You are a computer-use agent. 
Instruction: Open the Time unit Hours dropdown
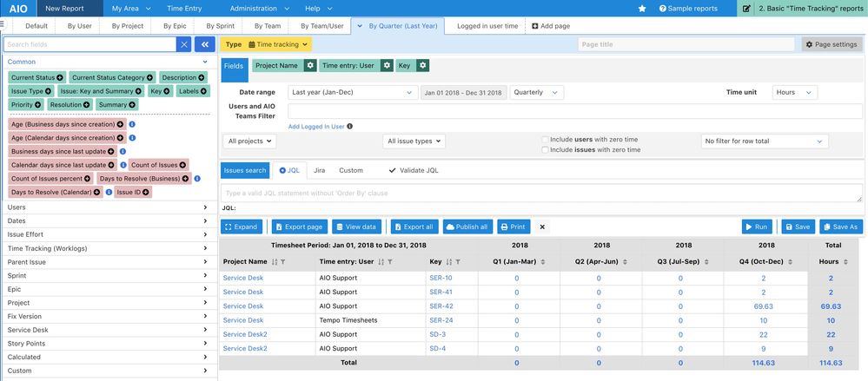(x=794, y=92)
